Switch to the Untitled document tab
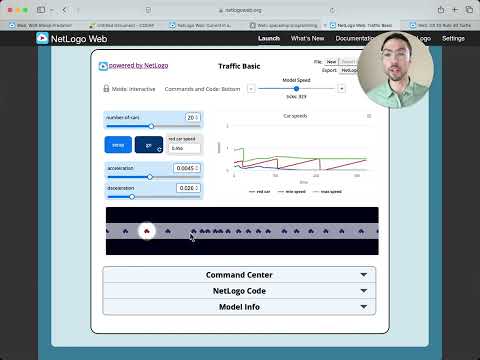The width and height of the screenshot is (480, 360). point(122,25)
